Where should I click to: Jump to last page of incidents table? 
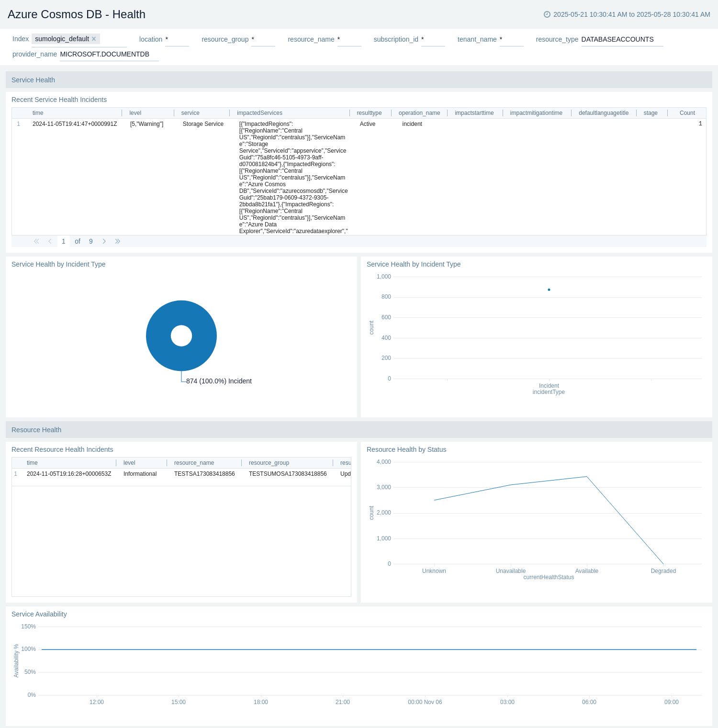118,241
